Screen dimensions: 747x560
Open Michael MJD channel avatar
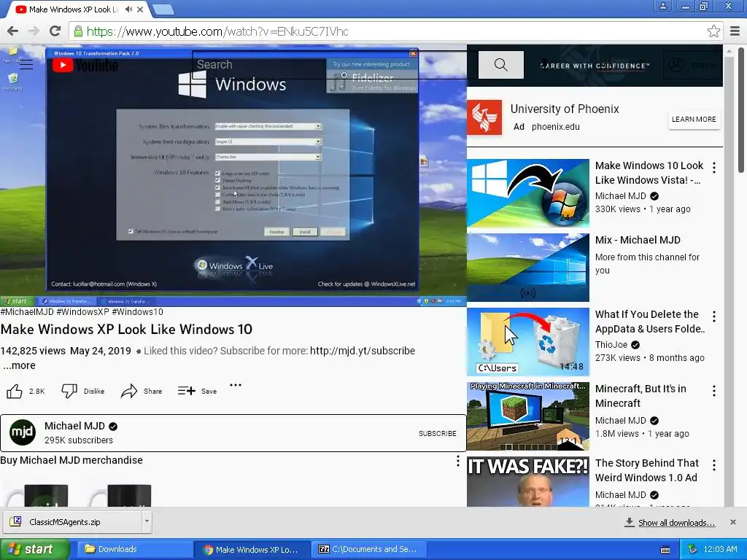23,432
